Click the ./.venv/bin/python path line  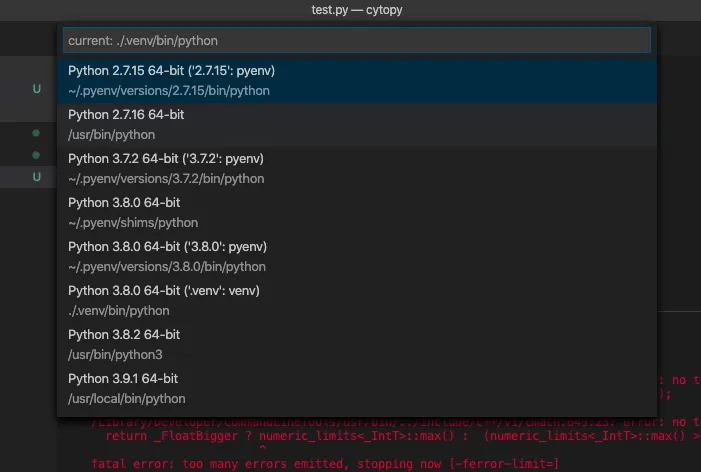[x=118, y=311]
